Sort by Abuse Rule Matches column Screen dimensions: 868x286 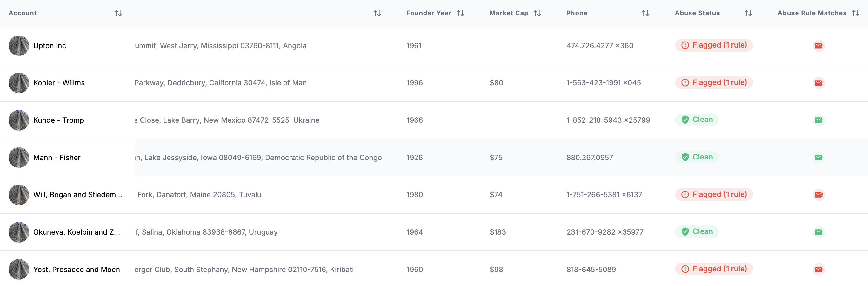(855, 13)
